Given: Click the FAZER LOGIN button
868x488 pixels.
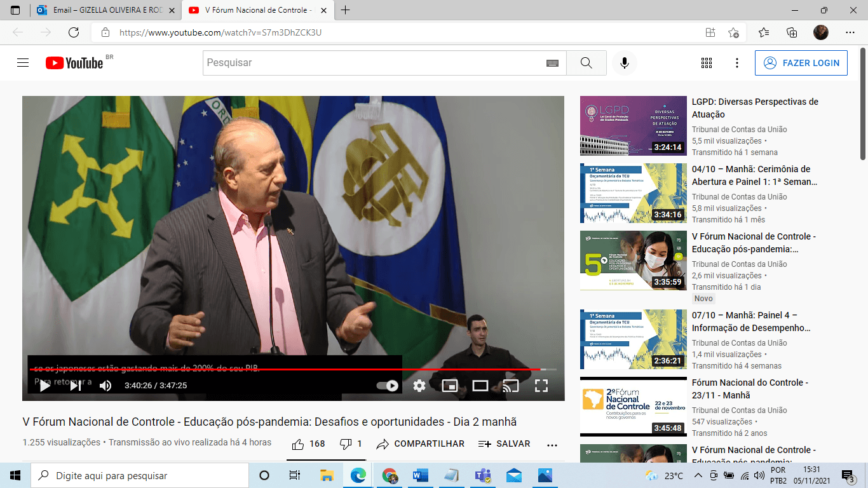Looking at the screenshot, I should pos(801,63).
